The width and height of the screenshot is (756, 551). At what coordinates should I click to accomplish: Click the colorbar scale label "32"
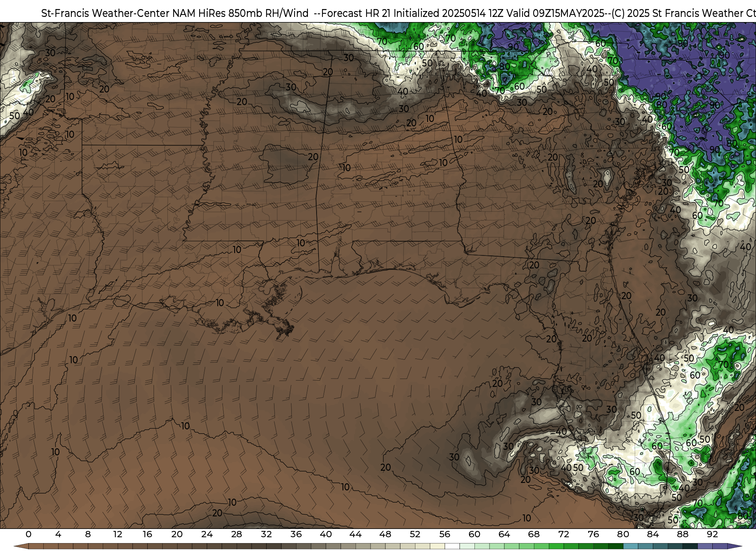(x=266, y=534)
